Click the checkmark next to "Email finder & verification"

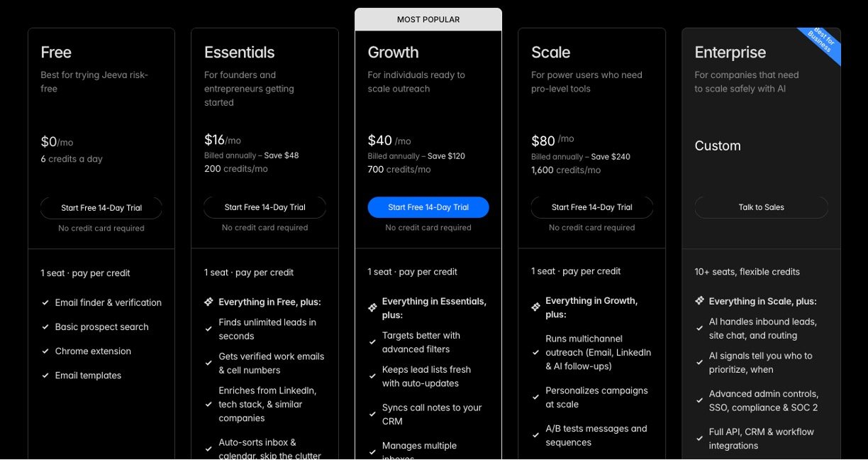tap(45, 302)
